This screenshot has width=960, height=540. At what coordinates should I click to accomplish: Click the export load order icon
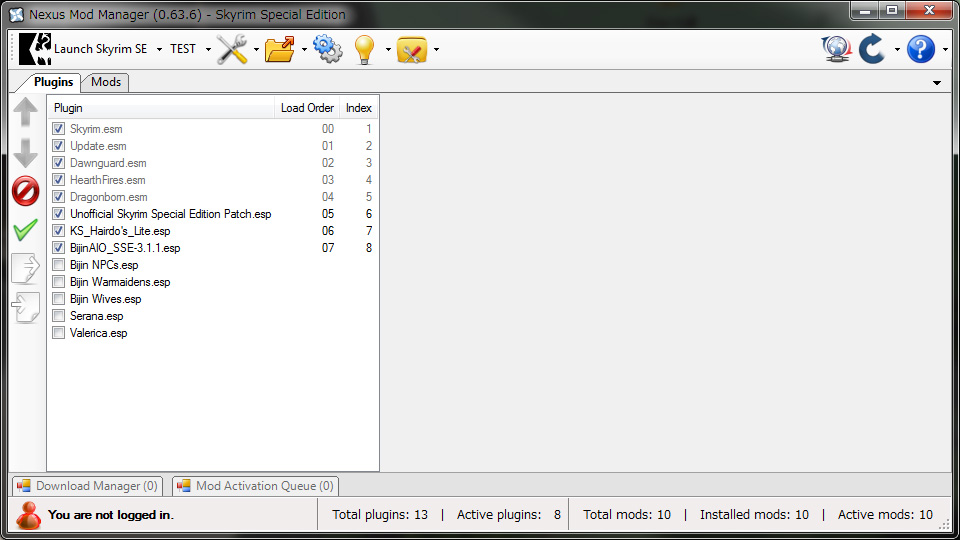(26, 268)
